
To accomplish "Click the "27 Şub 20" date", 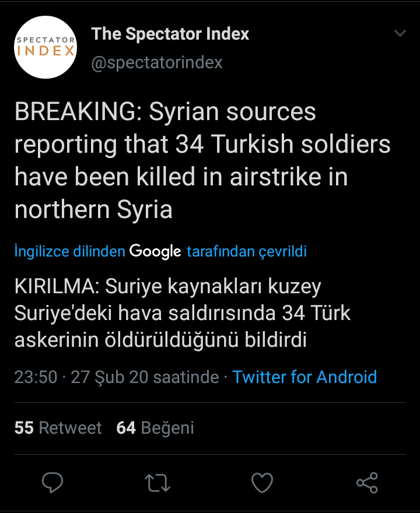I will [x=109, y=377].
